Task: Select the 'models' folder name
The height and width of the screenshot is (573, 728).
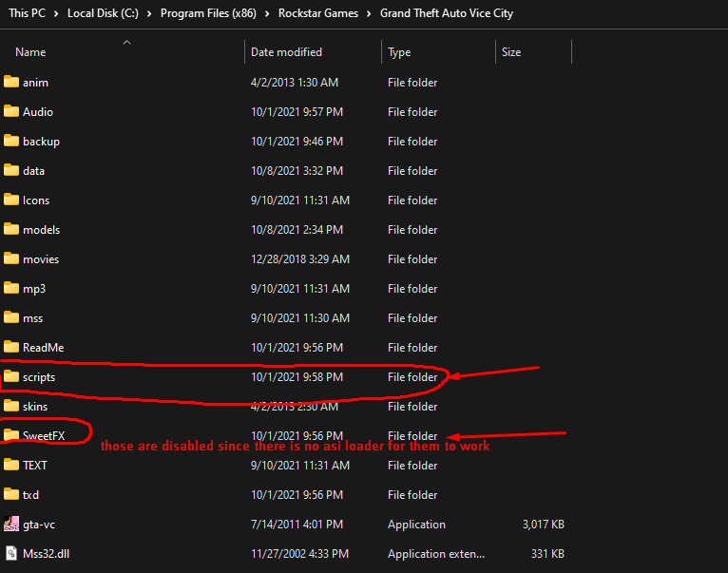Action: pos(41,230)
